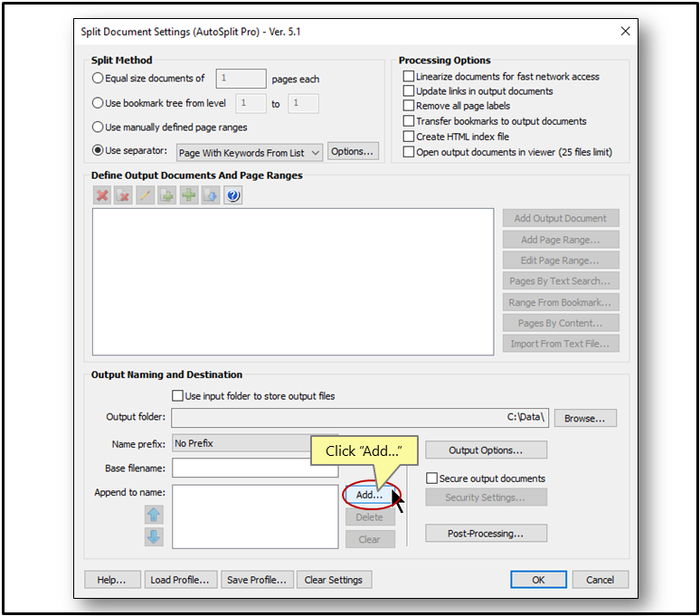Viewport: 700px width, 616px height.
Task: Click the move down arrow icon
Action: pyautogui.click(x=154, y=537)
